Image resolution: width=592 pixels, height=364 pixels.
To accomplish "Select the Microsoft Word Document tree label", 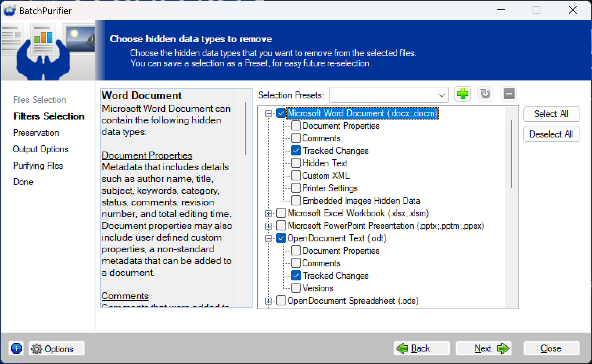I will 362,113.
